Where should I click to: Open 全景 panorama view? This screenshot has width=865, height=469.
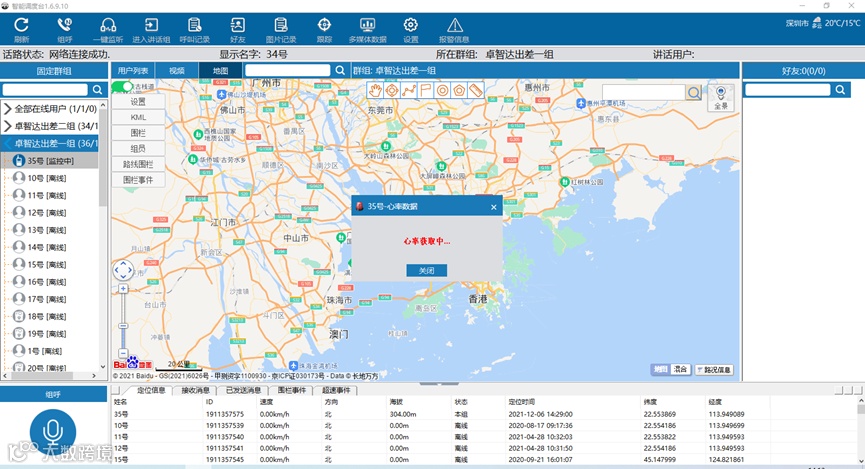[x=721, y=98]
